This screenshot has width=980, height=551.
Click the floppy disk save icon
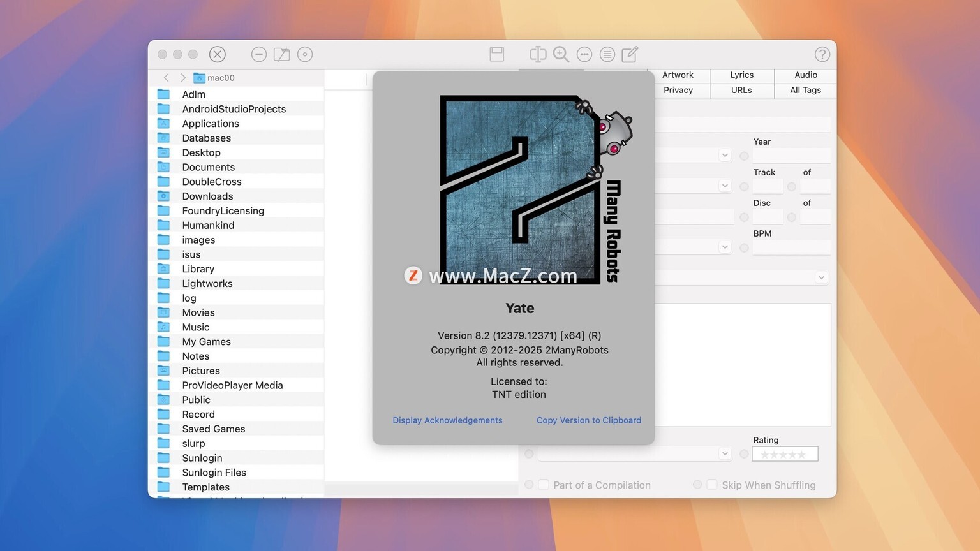497,54
